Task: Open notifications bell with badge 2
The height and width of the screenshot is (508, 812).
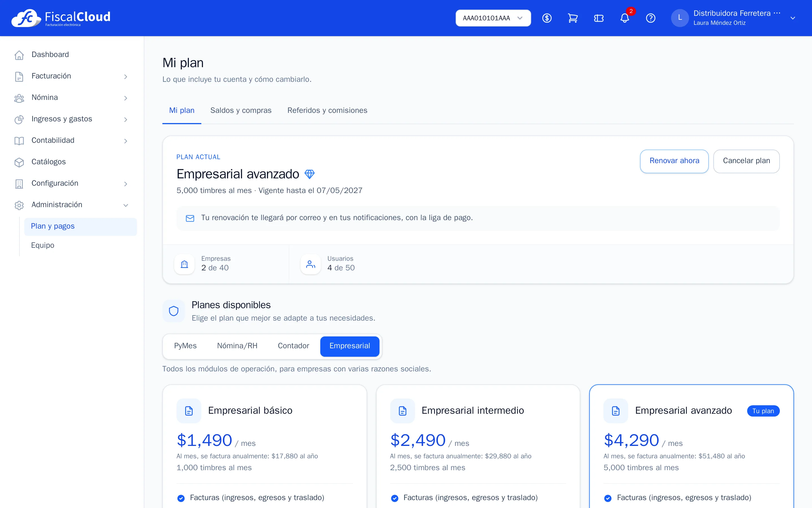Action: click(x=625, y=18)
